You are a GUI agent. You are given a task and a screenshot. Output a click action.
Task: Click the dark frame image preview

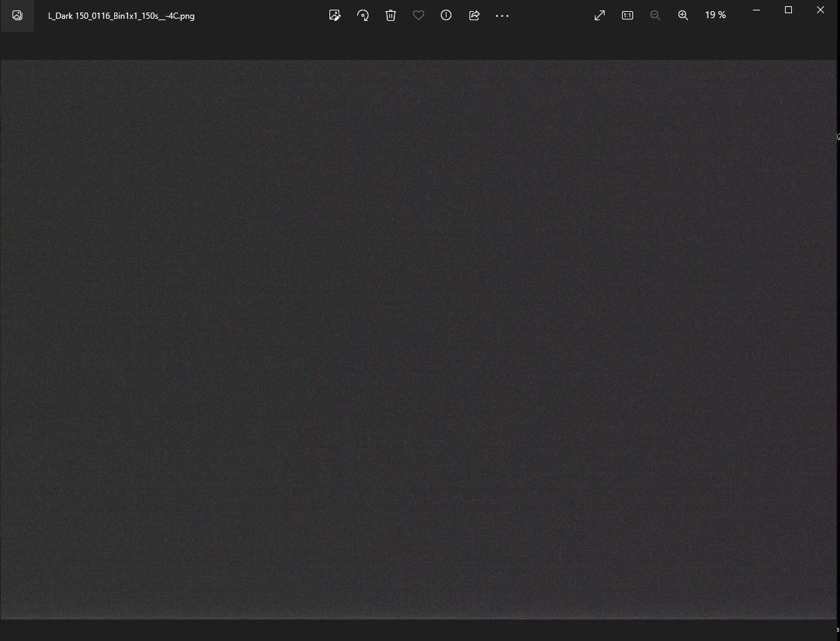pos(418,339)
